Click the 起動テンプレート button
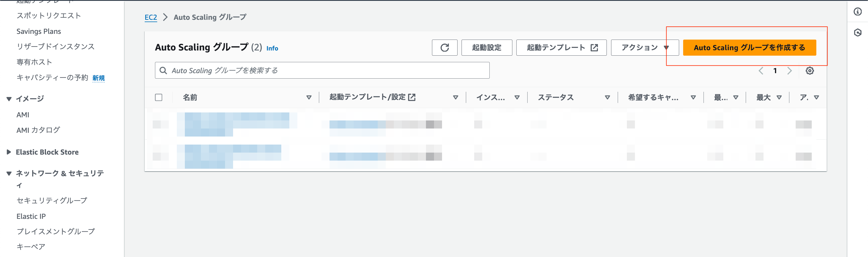The height and width of the screenshot is (257, 868). point(561,48)
